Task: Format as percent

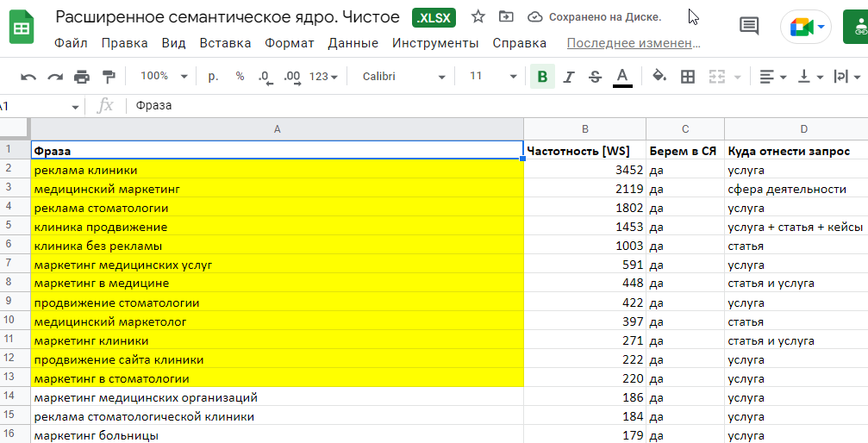Action: pyautogui.click(x=240, y=77)
